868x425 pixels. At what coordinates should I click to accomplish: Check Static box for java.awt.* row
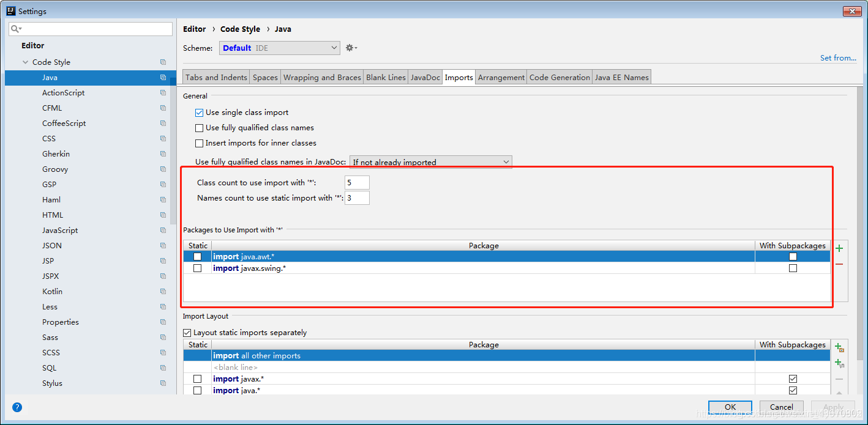[197, 257]
